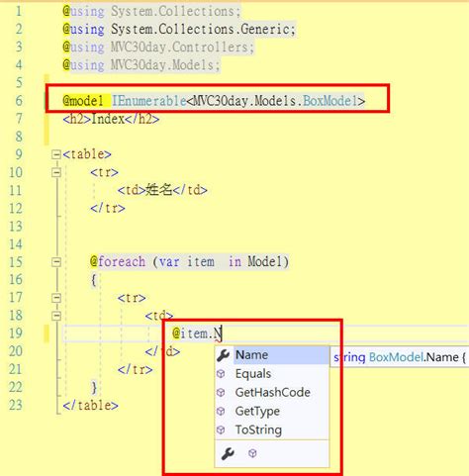This screenshot has height=476, width=469.
Task: Collapse the td block on line 18
Action: click(56, 316)
